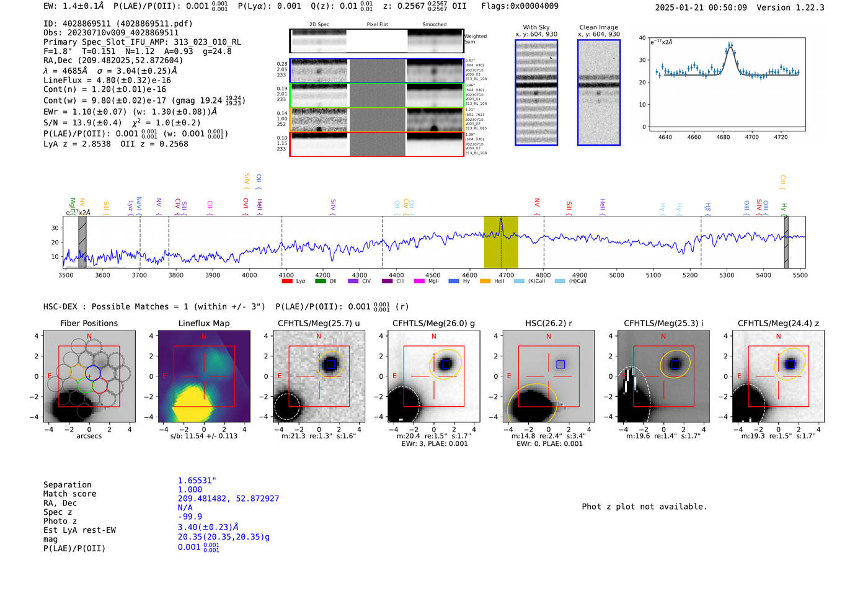Select the orange-bordered 2D spectrum row
This screenshot has height=591, width=868.
point(376,120)
